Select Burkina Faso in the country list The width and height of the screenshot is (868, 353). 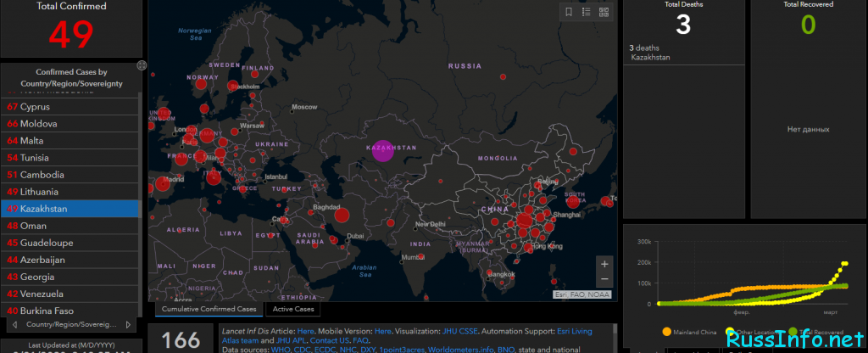click(x=70, y=311)
